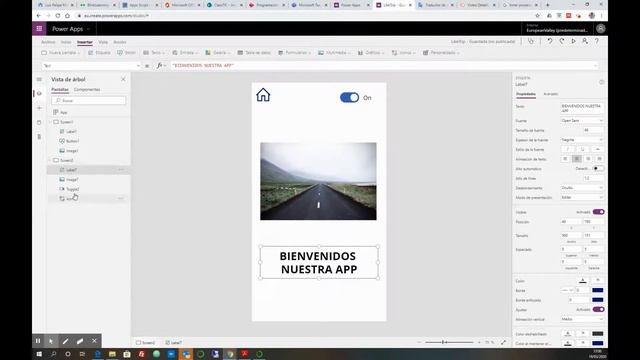The height and width of the screenshot is (360, 640).
Task: Collapse the Screen2 tree node
Action: 51,160
